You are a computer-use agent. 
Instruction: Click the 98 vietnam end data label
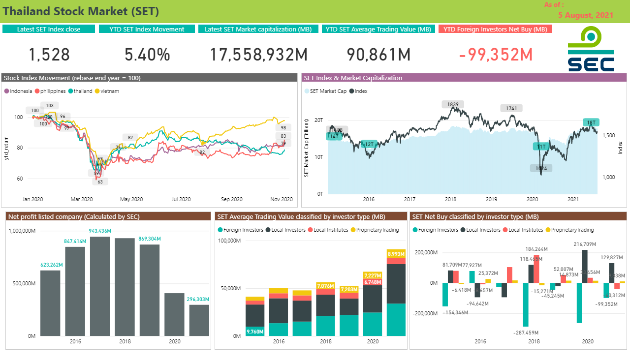coord(283,127)
